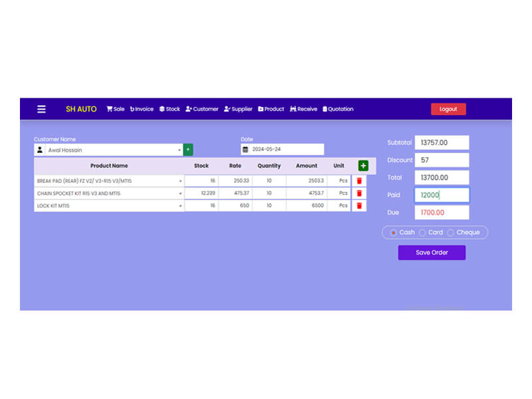Click the Discount input field
532x399 pixels.
(442, 160)
